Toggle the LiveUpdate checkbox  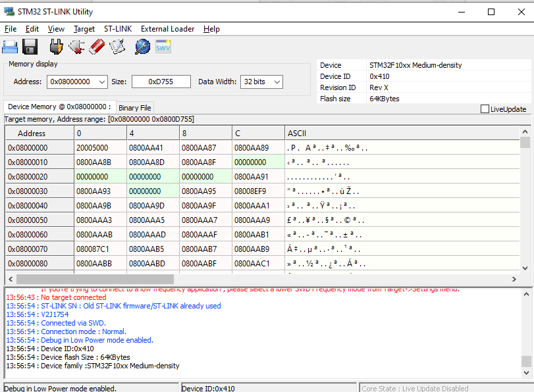click(485, 109)
